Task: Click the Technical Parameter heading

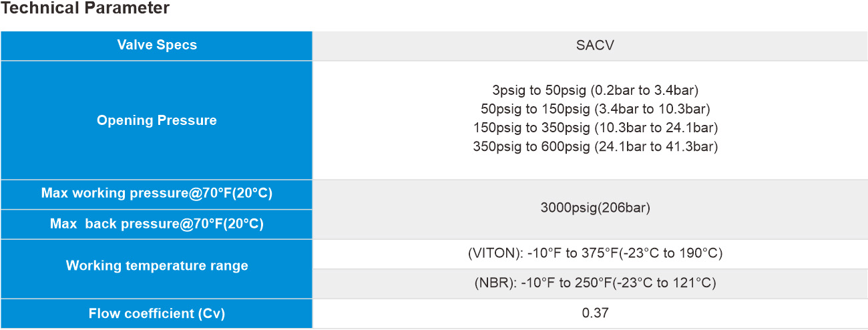Action: click(85, 9)
